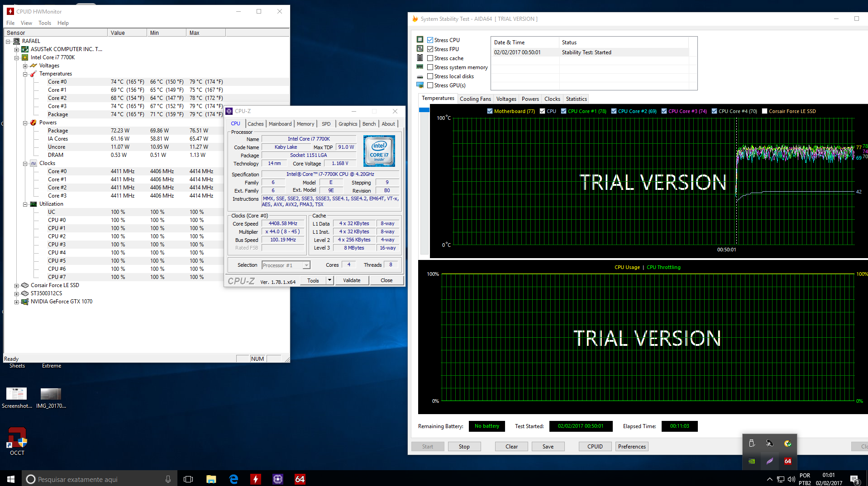
Task: Open AIDA64 Preferences
Action: (x=632, y=447)
